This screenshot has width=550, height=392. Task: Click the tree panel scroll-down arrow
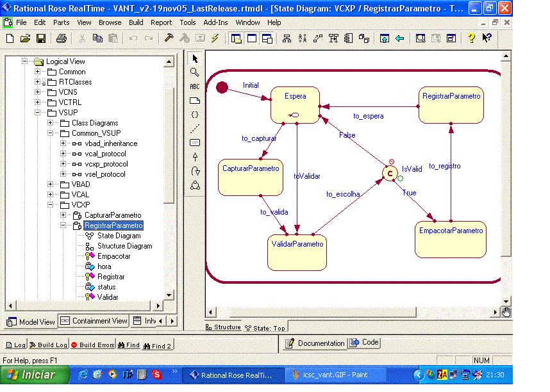(x=169, y=295)
